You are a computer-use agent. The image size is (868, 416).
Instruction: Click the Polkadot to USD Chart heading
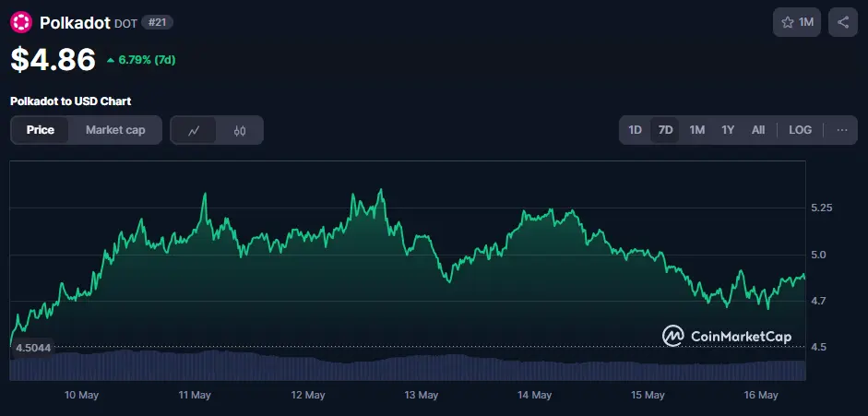coord(70,101)
